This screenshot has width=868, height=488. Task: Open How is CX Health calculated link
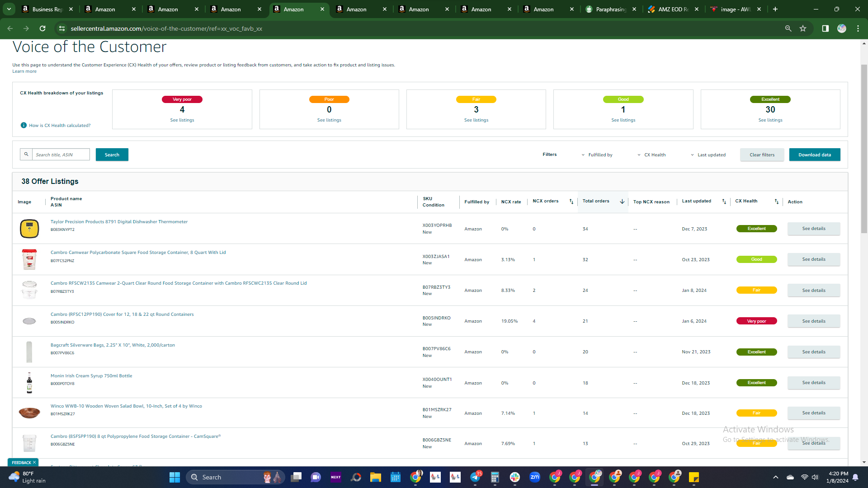click(x=60, y=126)
